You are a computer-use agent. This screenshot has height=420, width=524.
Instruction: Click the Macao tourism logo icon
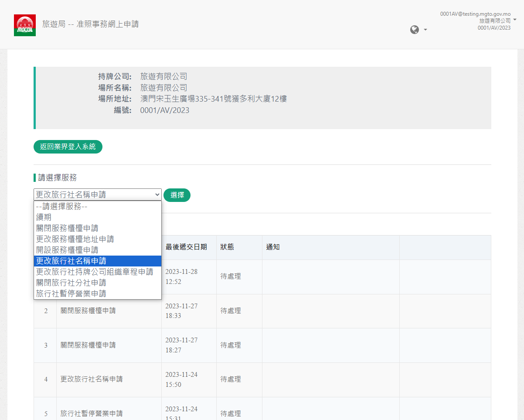(25, 25)
